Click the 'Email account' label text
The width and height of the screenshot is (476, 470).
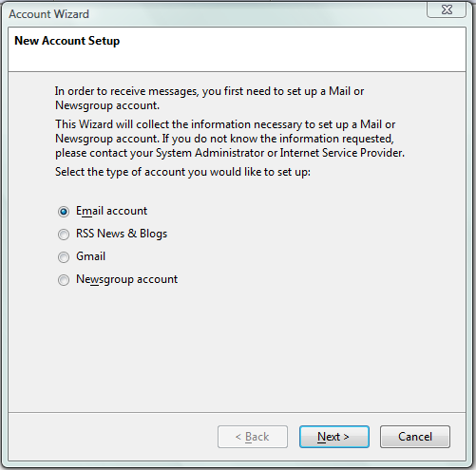click(111, 211)
